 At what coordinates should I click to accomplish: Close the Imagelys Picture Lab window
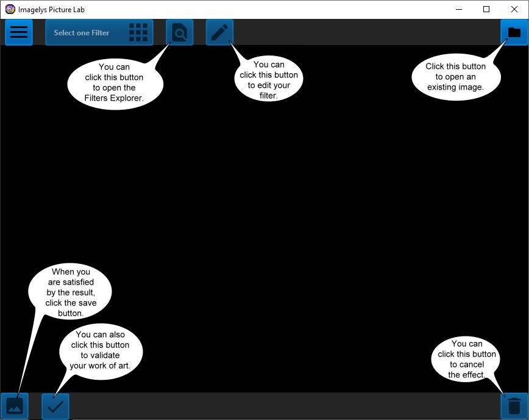(x=514, y=9)
